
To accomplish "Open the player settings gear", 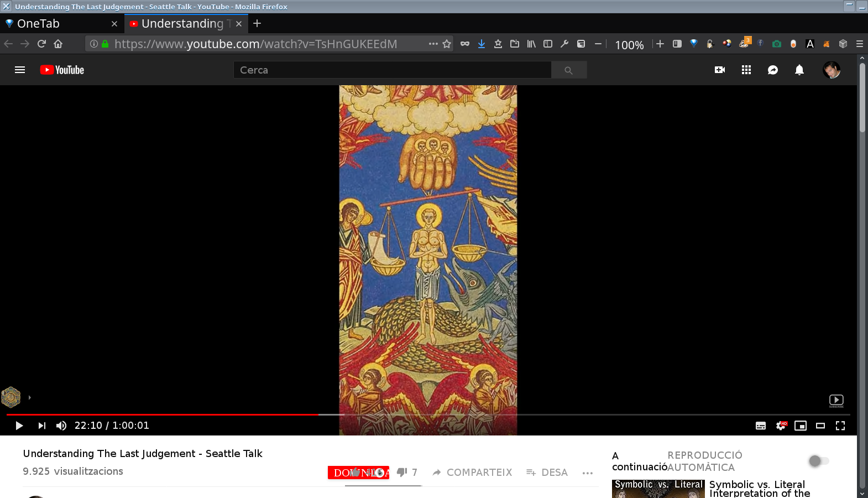I will click(781, 426).
